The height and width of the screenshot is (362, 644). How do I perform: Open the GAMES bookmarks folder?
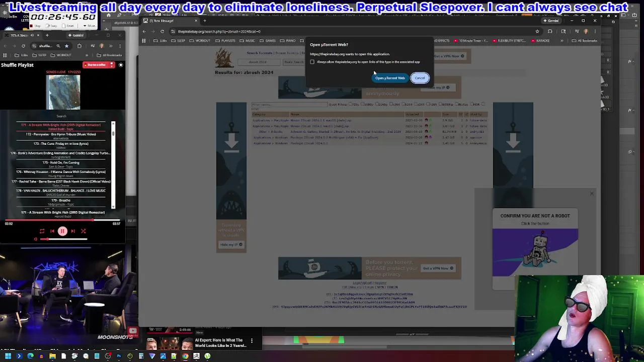click(268, 41)
